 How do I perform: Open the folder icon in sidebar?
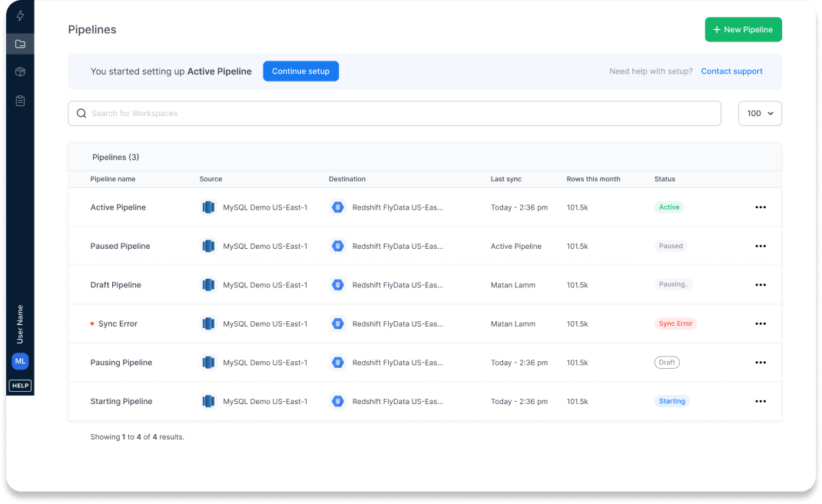[20, 44]
